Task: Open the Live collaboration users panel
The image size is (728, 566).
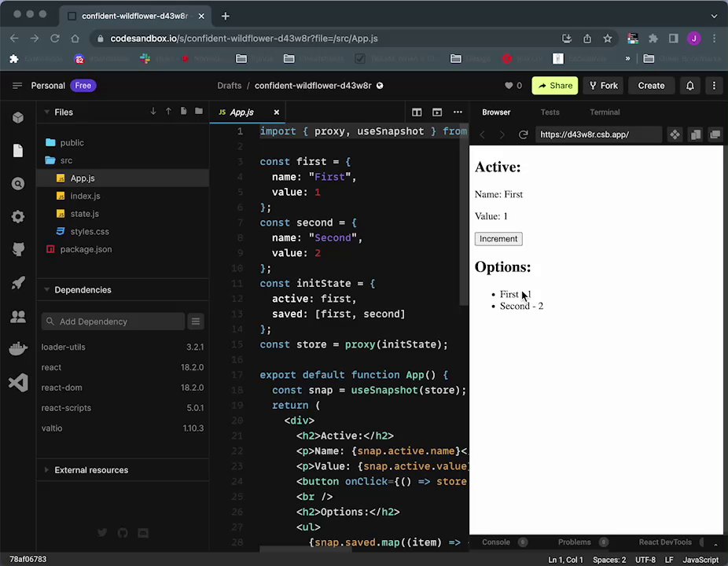Action: (18, 317)
